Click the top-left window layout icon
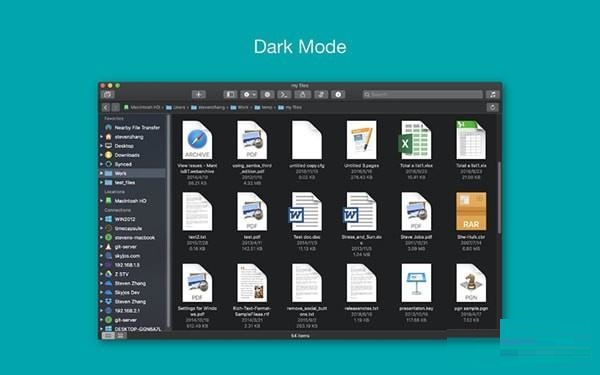Image resolution: width=600 pixels, height=375 pixels. click(x=108, y=94)
